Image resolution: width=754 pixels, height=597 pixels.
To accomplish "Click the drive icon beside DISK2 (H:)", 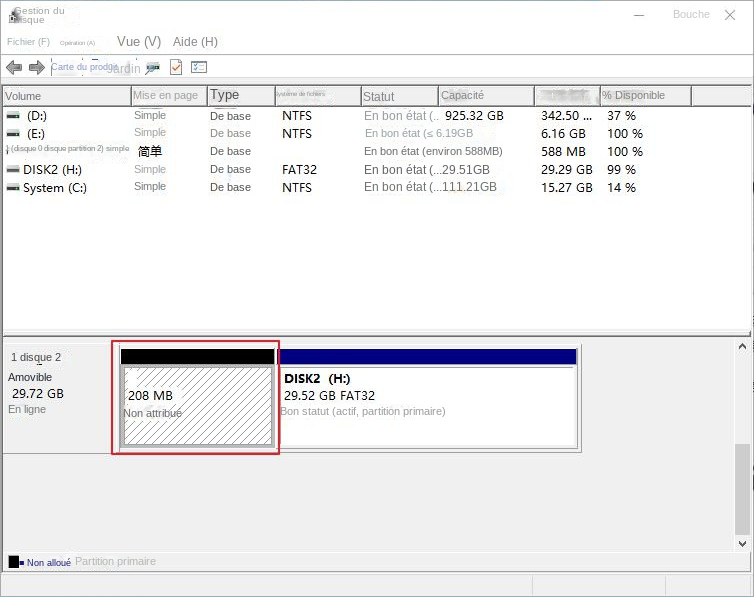I will tap(13, 170).
